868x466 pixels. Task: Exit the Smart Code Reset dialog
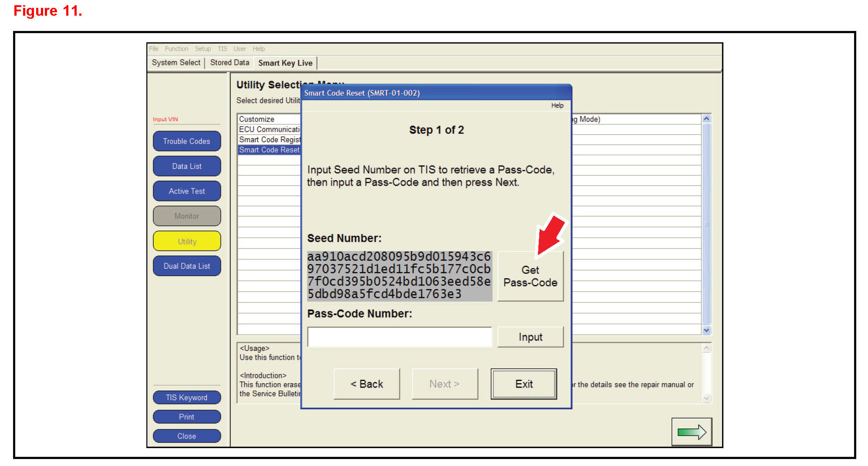524,384
